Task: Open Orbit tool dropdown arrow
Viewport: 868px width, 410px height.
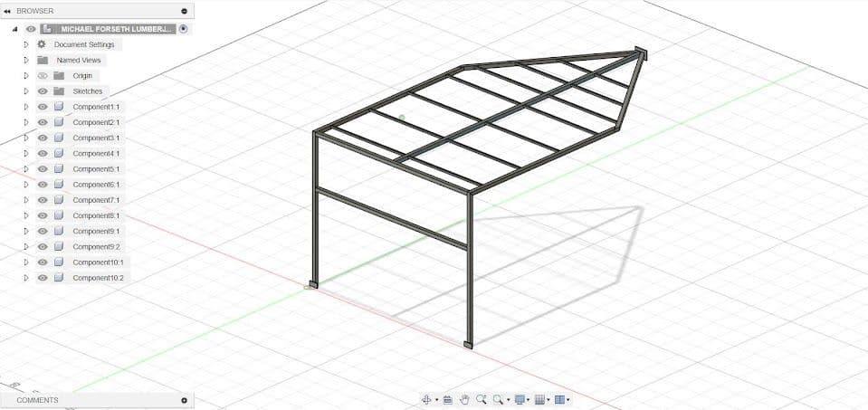Action: [437, 400]
